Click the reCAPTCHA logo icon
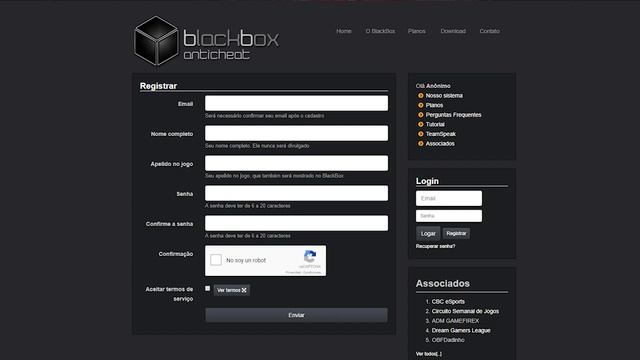Image resolution: width=640 pixels, height=360 pixels. pyautogui.click(x=310, y=257)
